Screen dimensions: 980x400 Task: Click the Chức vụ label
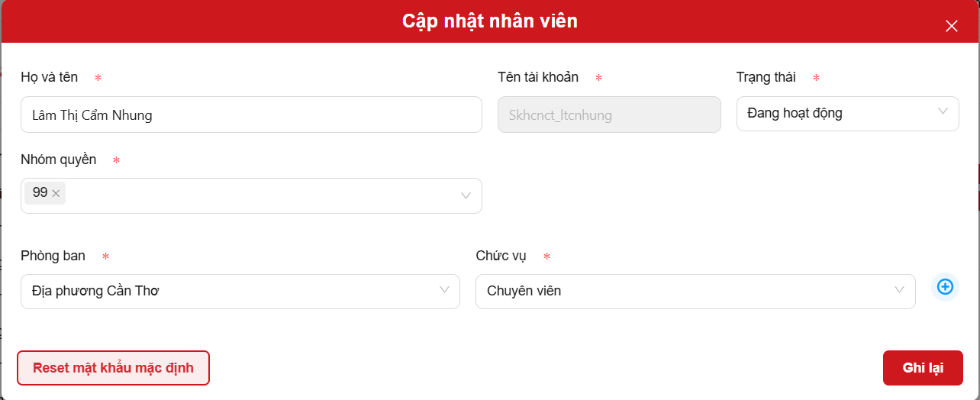501,256
